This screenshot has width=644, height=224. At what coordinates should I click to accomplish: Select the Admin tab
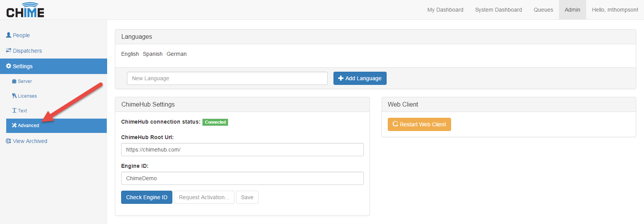pos(573,10)
